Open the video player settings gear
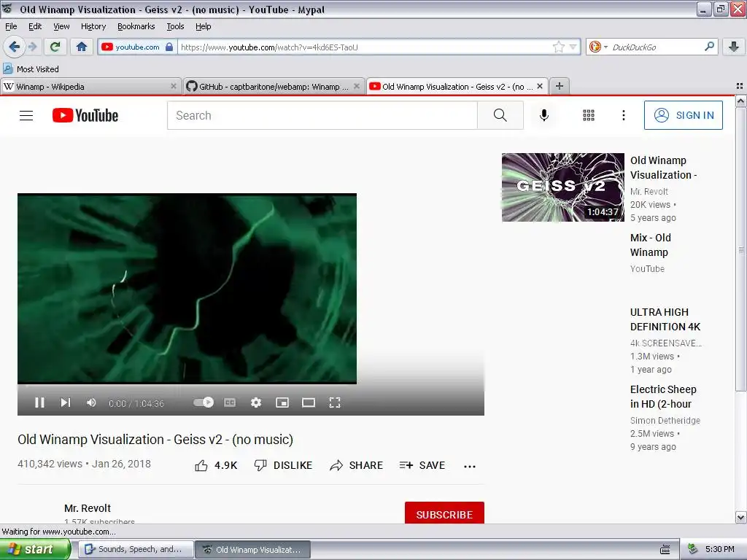747x560 pixels. (x=256, y=402)
